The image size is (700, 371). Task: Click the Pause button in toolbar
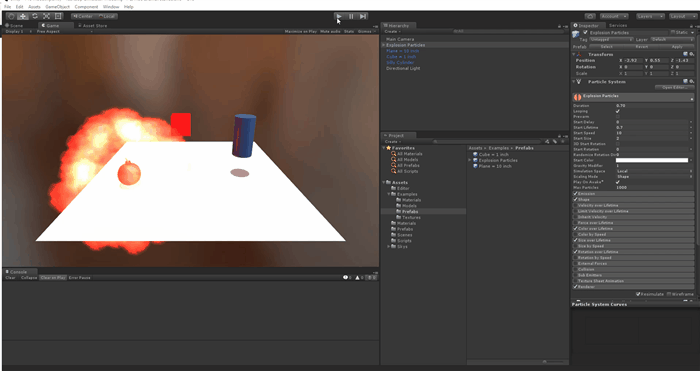(351, 17)
